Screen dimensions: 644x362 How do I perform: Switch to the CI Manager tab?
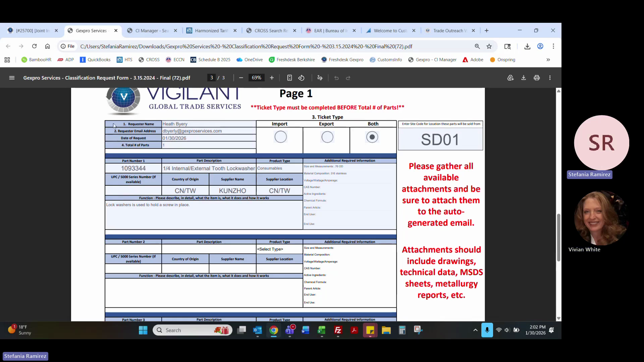click(152, 31)
